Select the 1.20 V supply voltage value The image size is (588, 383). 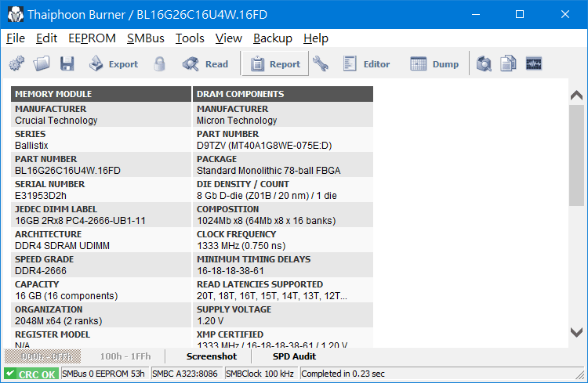click(210, 321)
